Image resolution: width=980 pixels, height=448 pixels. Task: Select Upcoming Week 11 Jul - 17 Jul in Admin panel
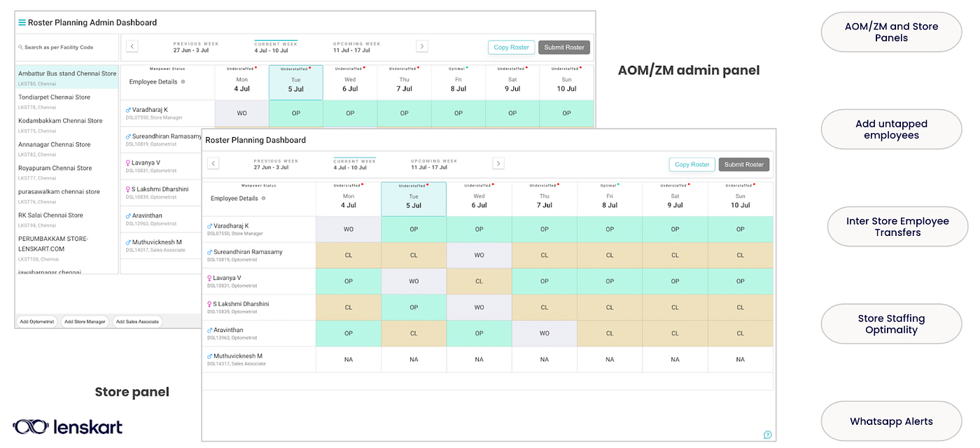(x=357, y=46)
